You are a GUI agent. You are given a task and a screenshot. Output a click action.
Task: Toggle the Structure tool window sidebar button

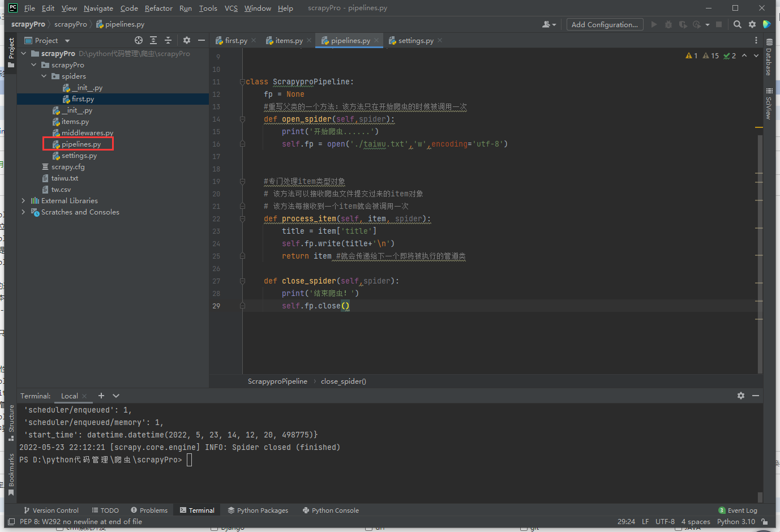click(x=11, y=422)
